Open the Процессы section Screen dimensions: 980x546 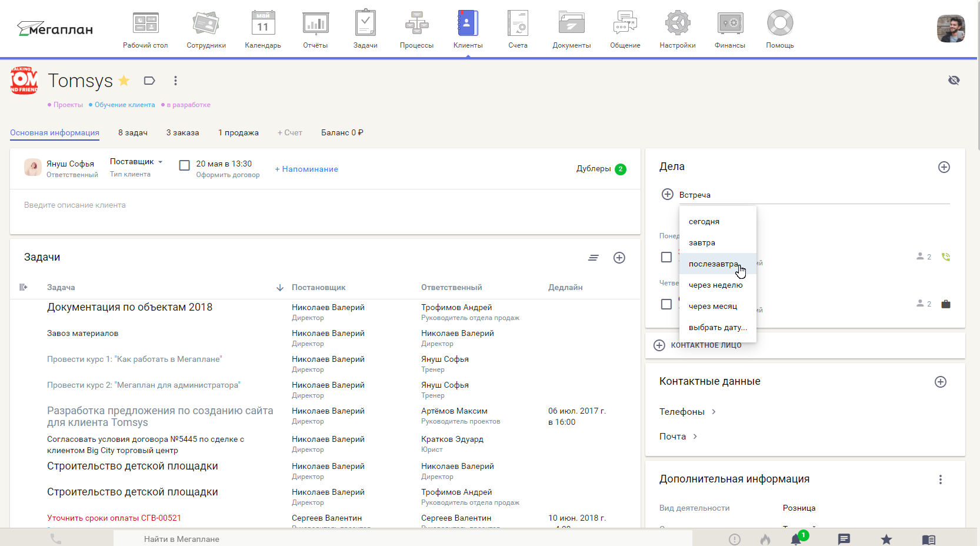416,29
